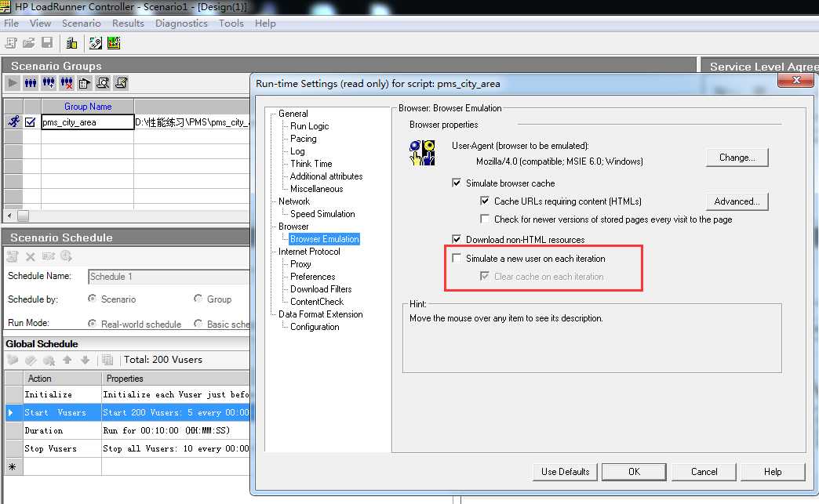Close the Run-time Settings dialog with X
The width and height of the screenshot is (819, 504).
pos(795,80)
